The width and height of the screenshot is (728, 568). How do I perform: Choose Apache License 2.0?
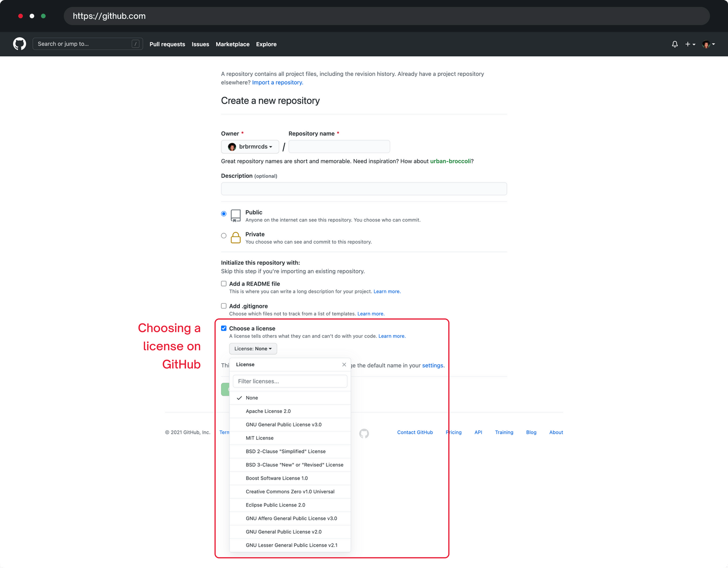coord(290,411)
